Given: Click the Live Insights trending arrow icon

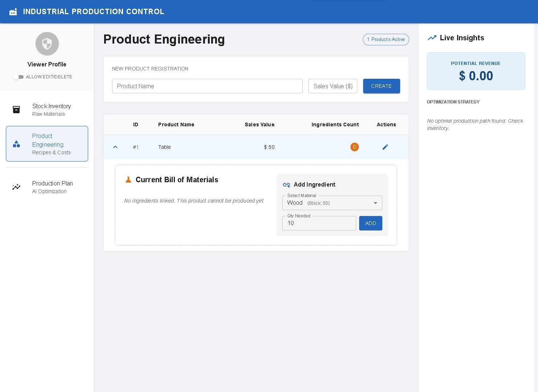Looking at the screenshot, I should 432,38.
